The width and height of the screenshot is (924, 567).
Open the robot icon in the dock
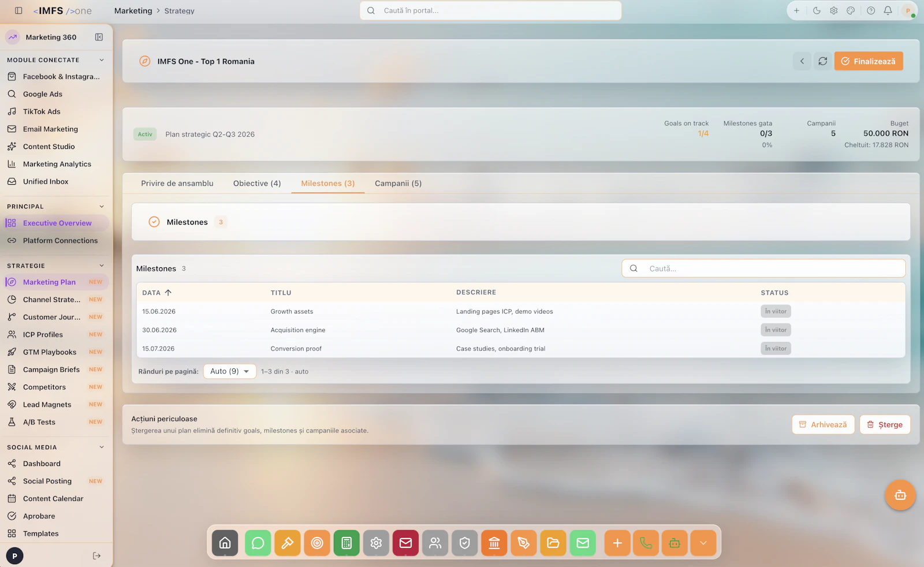click(x=675, y=543)
